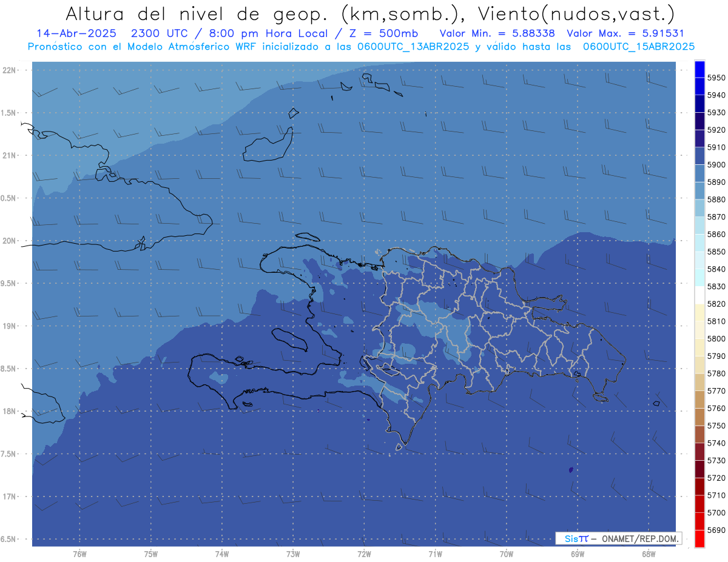Click the '0600UTC_15ABR2025' valid-until text

(638, 46)
